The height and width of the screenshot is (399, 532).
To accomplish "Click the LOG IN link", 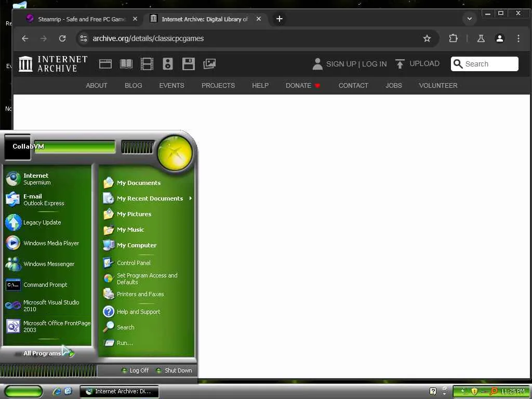I will click(x=374, y=64).
